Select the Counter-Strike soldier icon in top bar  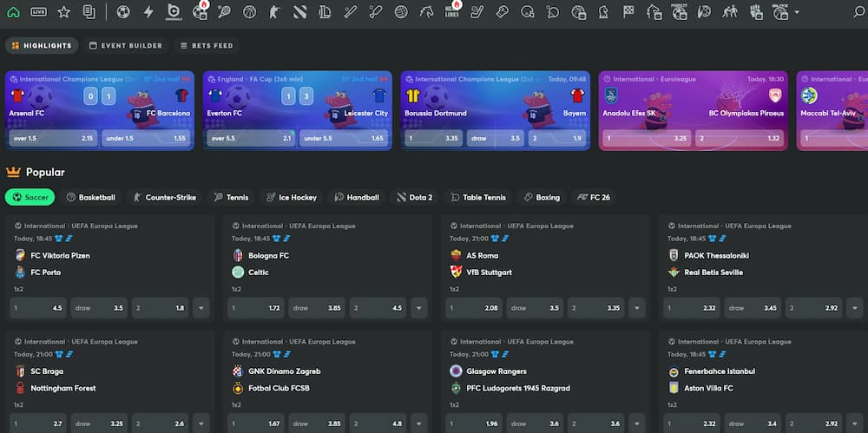[274, 12]
